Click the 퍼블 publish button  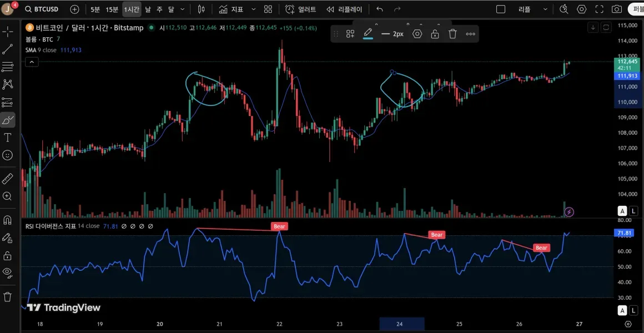tap(636, 9)
